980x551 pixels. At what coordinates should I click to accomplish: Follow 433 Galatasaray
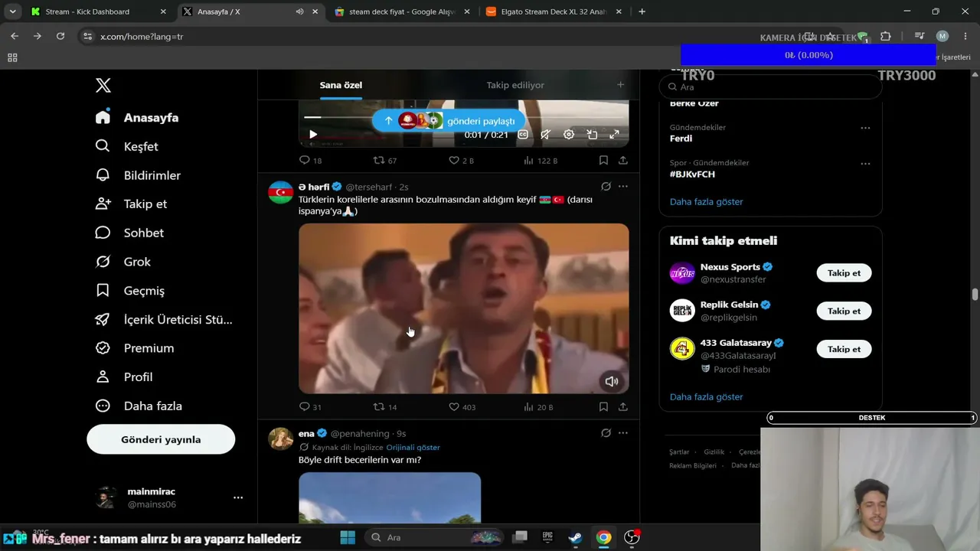click(844, 349)
